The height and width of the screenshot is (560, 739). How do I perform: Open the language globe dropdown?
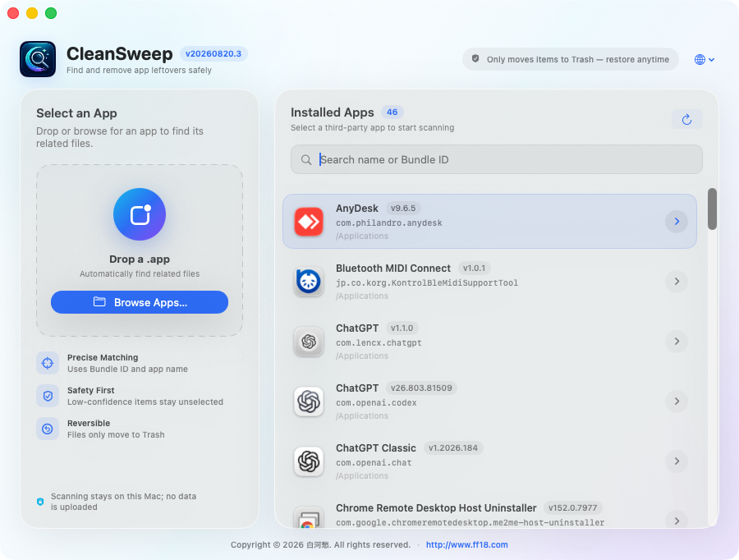(x=705, y=59)
